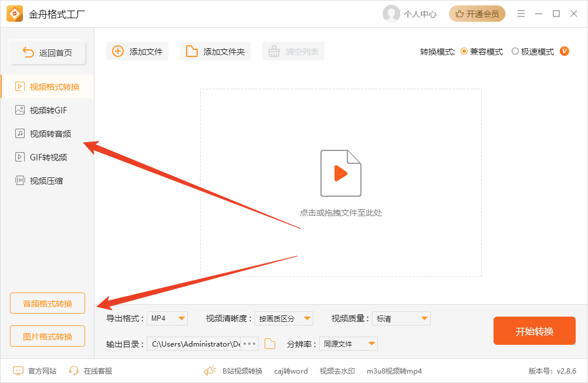Screen dimensions: 588x383
Task: Open the 导出格式 MP4 dropdown
Action: tap(167, 318)
